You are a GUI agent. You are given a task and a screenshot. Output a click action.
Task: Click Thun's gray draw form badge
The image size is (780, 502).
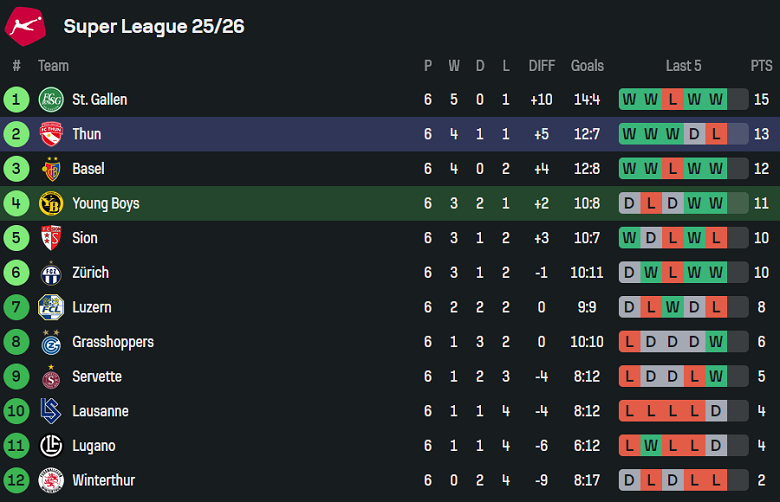[x=694, y=134]
